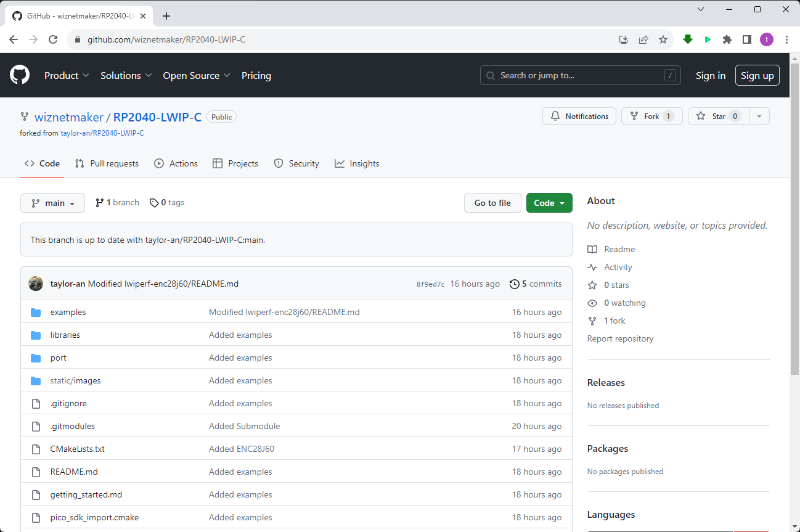This screenshot has height=532, width=800.
Task: Open the pico_sdk_import.cmake file
Action: point(94,517)
